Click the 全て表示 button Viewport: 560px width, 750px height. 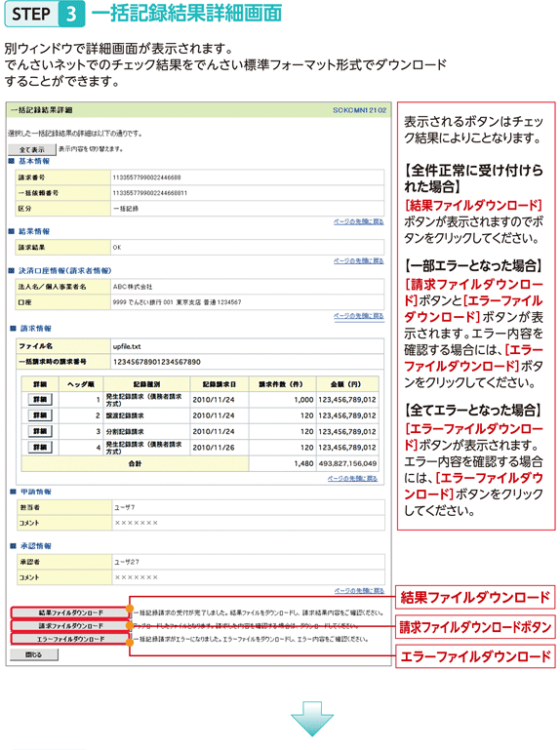coord(32,150)
